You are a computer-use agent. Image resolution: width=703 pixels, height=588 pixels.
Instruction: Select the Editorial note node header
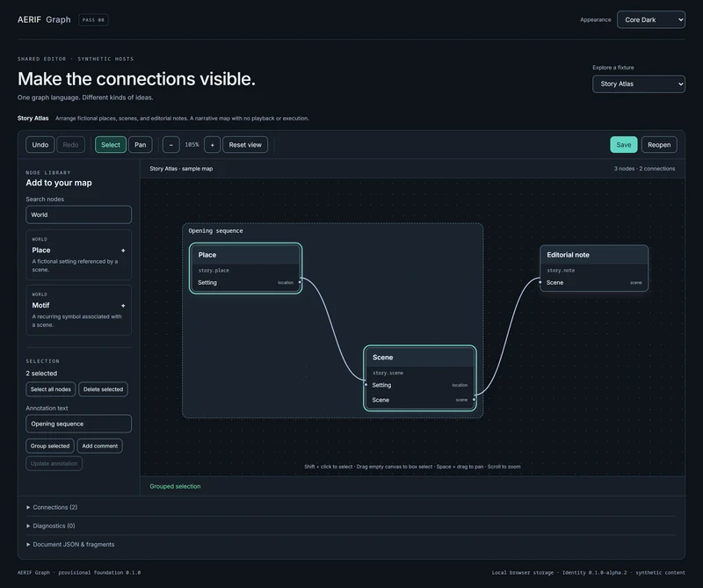pyautogui.click(x=594, y=255)
